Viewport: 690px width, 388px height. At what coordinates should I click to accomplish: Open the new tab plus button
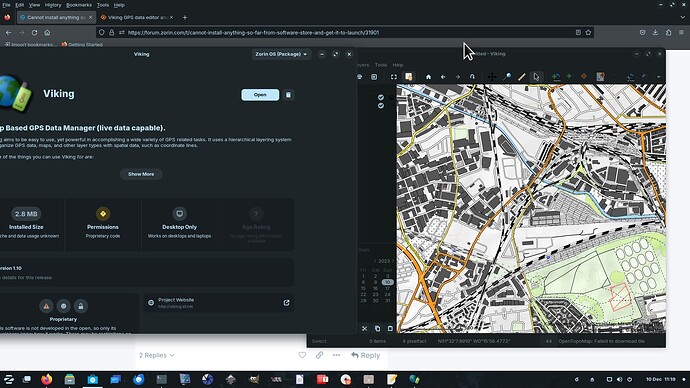click(185, 18)
